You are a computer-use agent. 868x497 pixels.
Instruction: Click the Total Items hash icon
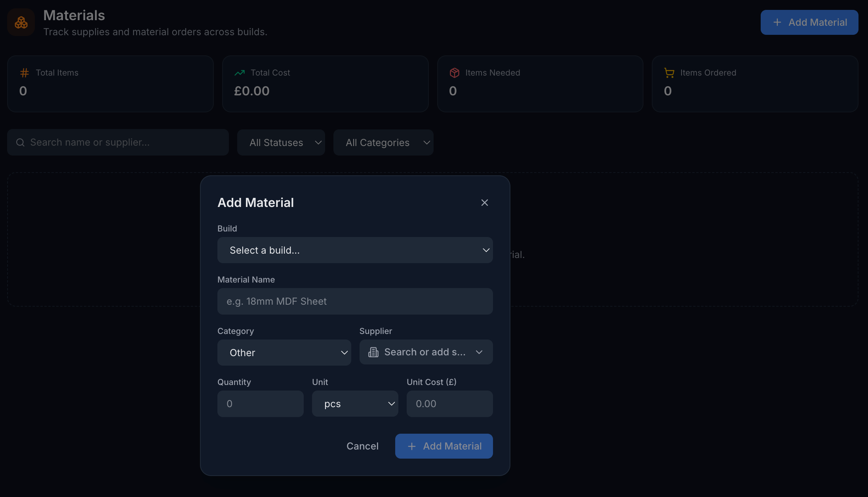(25, 73)
